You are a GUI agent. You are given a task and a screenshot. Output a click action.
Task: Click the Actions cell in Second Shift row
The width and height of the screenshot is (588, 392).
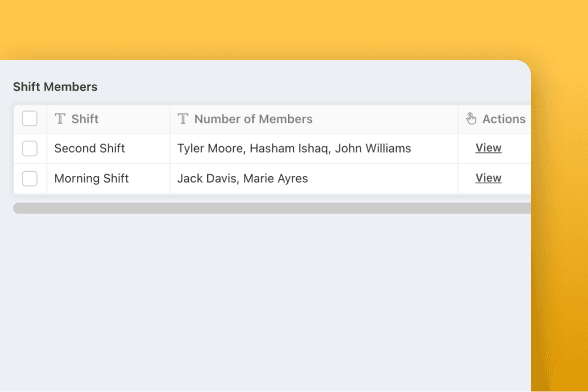(494, 149)
